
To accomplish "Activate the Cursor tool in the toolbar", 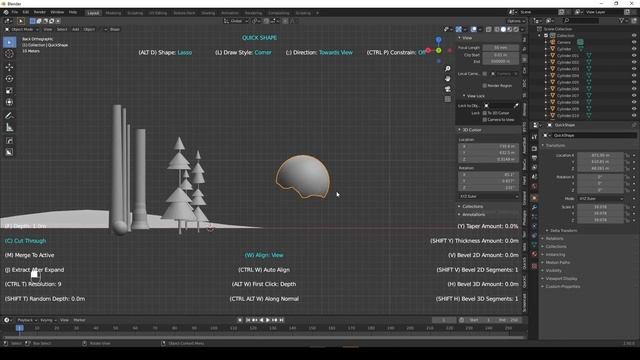I will tap(9, 54).
